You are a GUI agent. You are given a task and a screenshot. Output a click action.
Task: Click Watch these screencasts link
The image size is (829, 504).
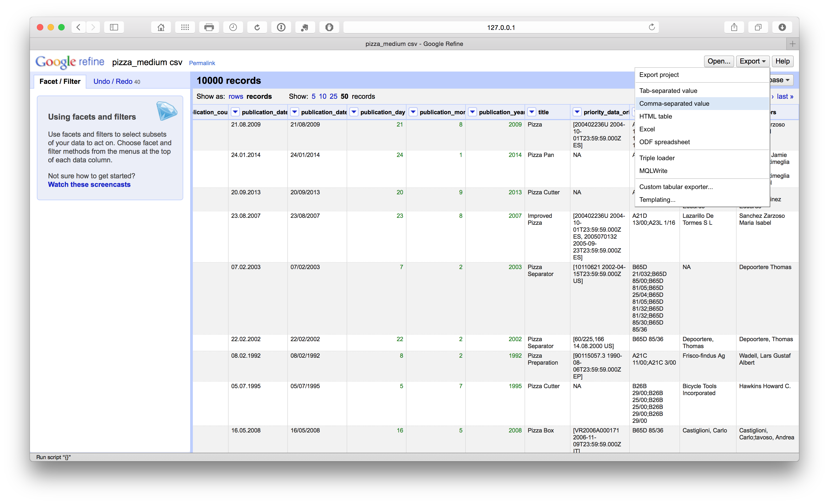89,184
